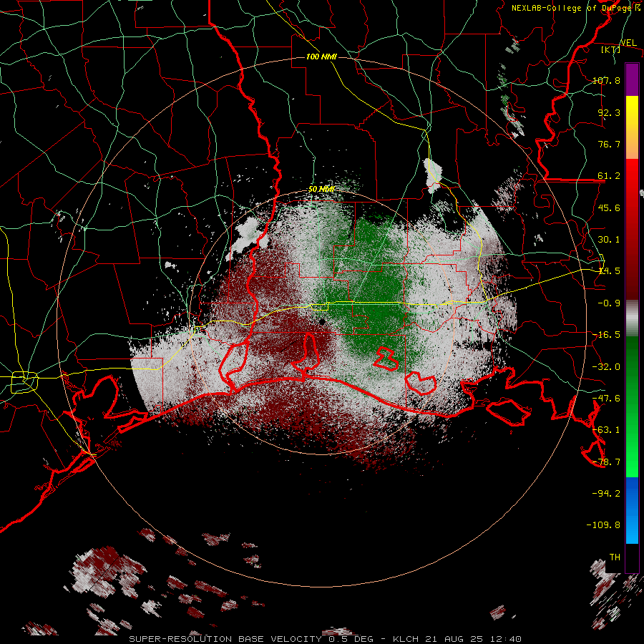644x644 pixels.
Task: Select the 100 NMI range ring label
Action: click(x=321, y=57)
